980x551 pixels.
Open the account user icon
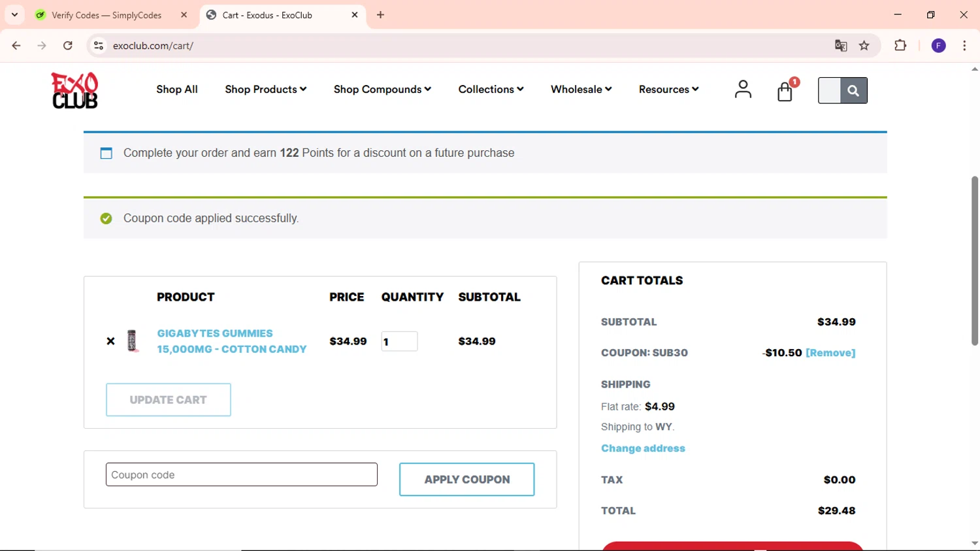(743, 90)
